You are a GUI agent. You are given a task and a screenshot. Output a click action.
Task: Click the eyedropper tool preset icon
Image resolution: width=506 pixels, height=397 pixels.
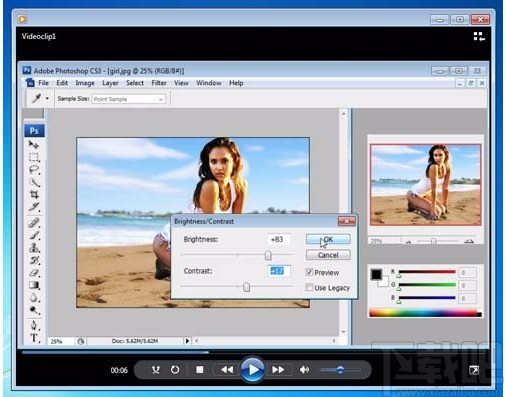tap(36, 98)
